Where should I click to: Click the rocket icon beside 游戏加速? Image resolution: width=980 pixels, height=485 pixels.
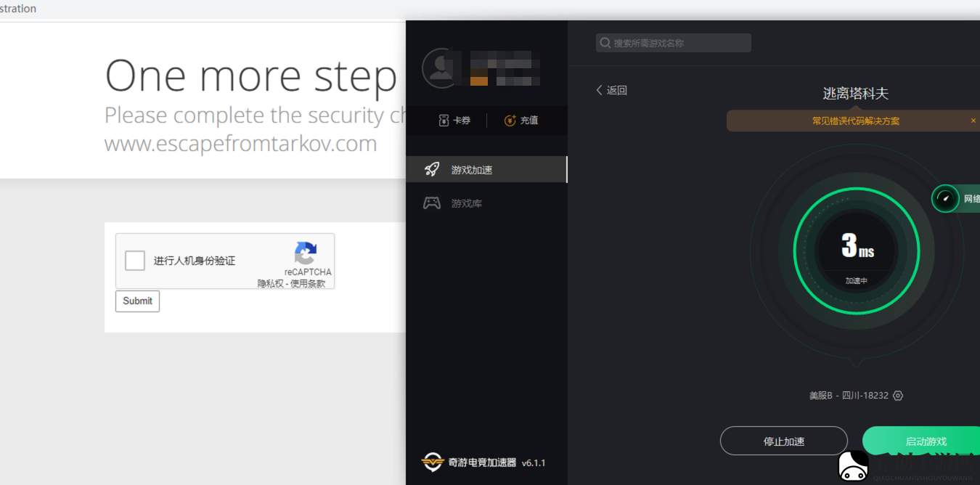pos(432,170)
